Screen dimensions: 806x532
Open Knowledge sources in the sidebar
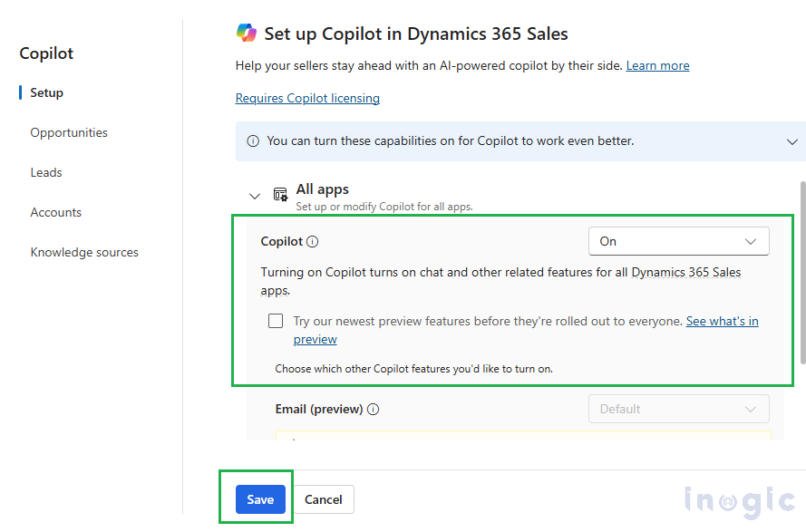[84, 252]
